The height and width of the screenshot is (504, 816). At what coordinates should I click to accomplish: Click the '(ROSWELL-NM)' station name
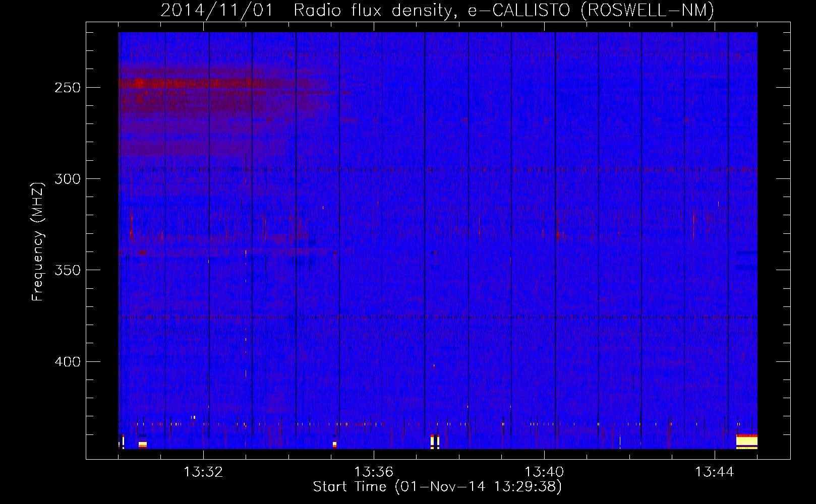pyautogui.click(x=648, y=10)
